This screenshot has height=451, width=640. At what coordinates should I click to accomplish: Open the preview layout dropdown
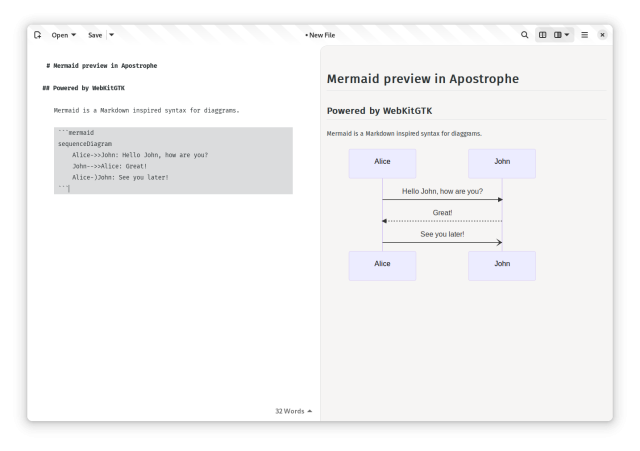click(563, 35)
